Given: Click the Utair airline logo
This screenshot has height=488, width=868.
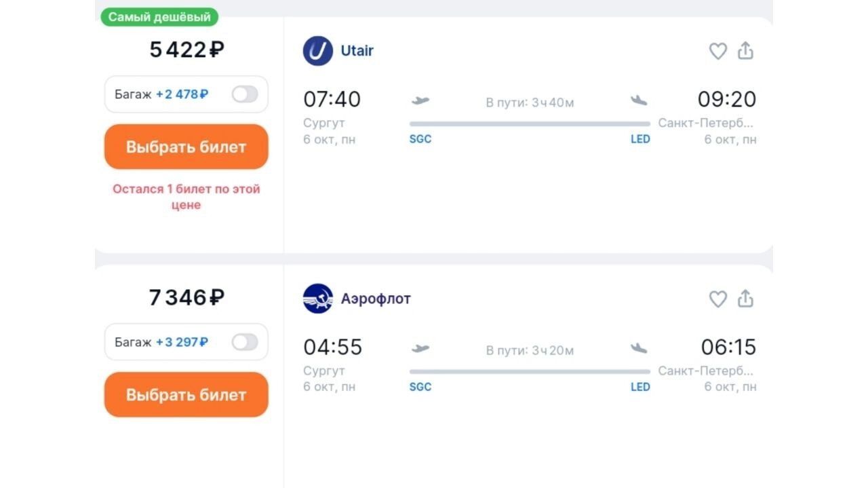Looking at the screenshot, I should 317,51.
